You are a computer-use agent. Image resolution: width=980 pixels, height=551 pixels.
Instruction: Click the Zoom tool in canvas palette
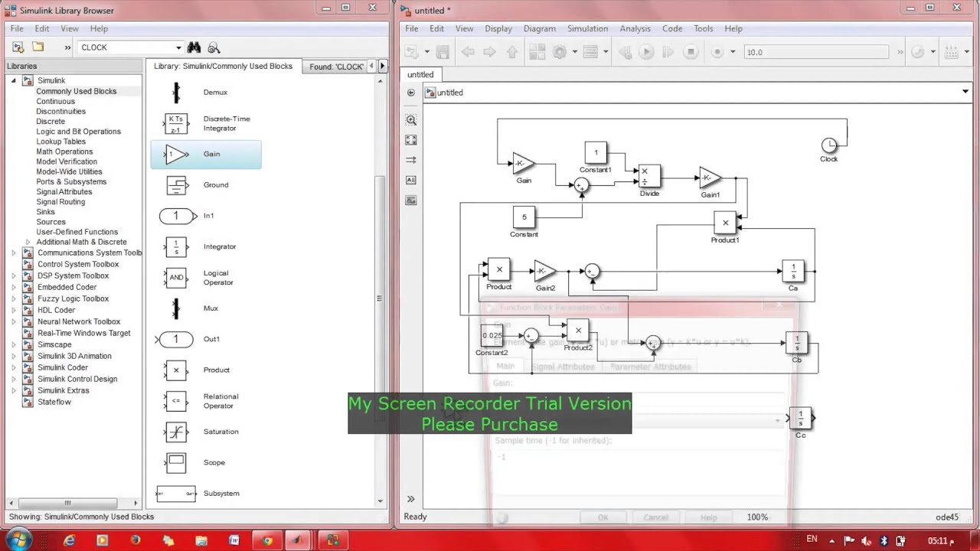[x=411, y=120]
